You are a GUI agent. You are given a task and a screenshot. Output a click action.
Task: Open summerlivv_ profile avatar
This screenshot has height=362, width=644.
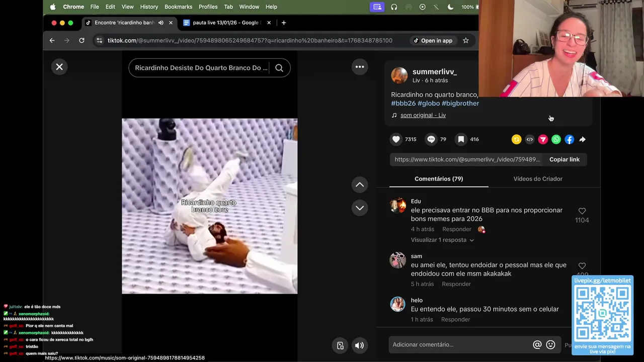point(399,75)
